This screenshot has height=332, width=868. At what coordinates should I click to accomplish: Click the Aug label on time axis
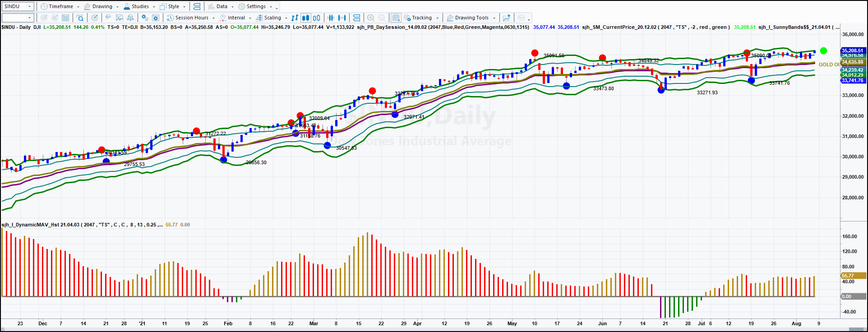796,323
